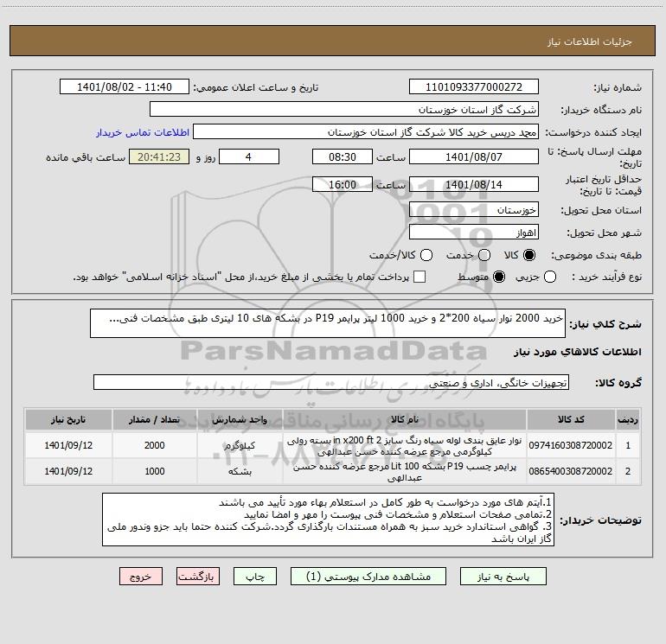Click the remaining time field 20:41:23

click(x=159, y=156)
